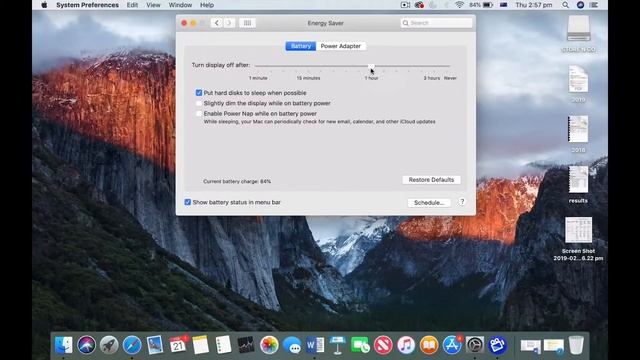Open Calendar icon showing 21
This screenshot has width=640, height=360.
point(178,345)
